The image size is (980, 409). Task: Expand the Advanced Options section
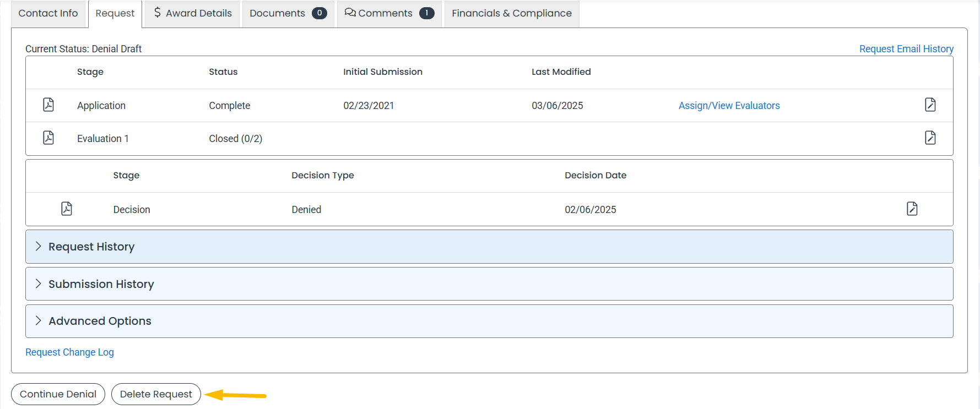pos(489,321)
